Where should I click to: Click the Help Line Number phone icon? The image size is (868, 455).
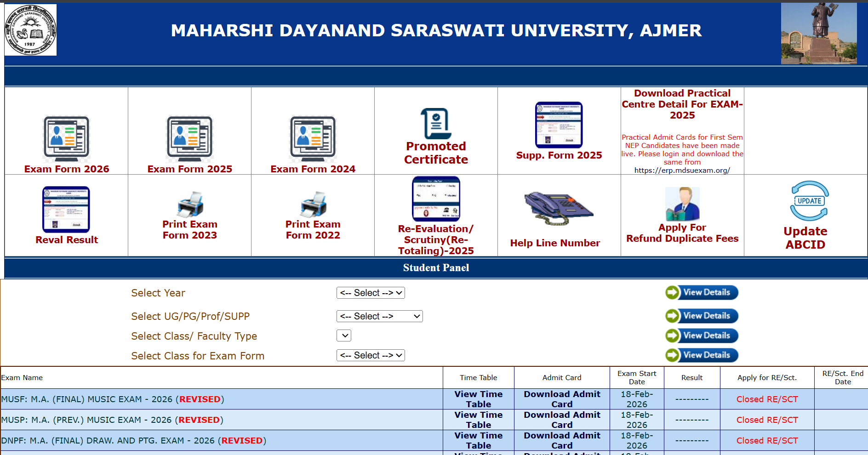pyautogui.click(x=559, y=209)
